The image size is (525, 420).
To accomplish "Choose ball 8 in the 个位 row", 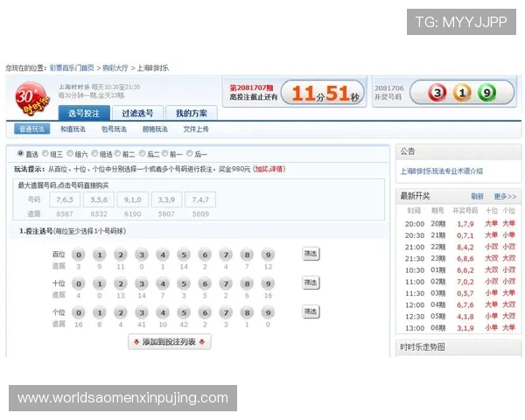I will tap(247, 312).
